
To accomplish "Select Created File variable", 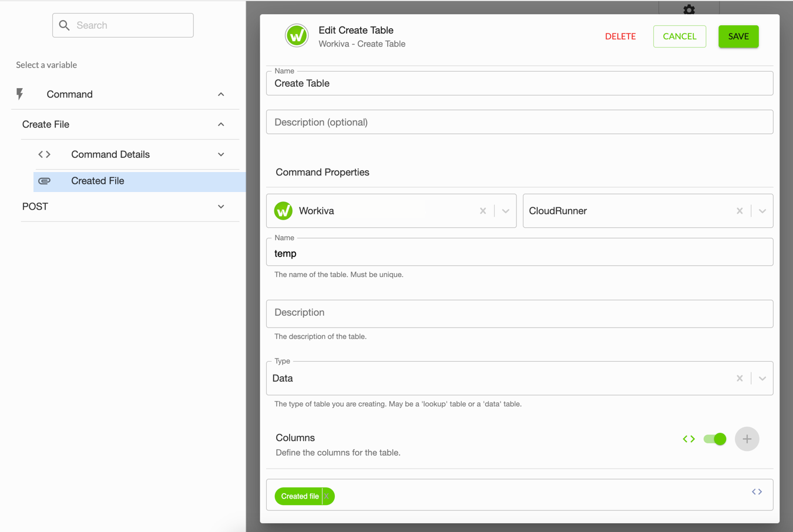I will point(139,181).
